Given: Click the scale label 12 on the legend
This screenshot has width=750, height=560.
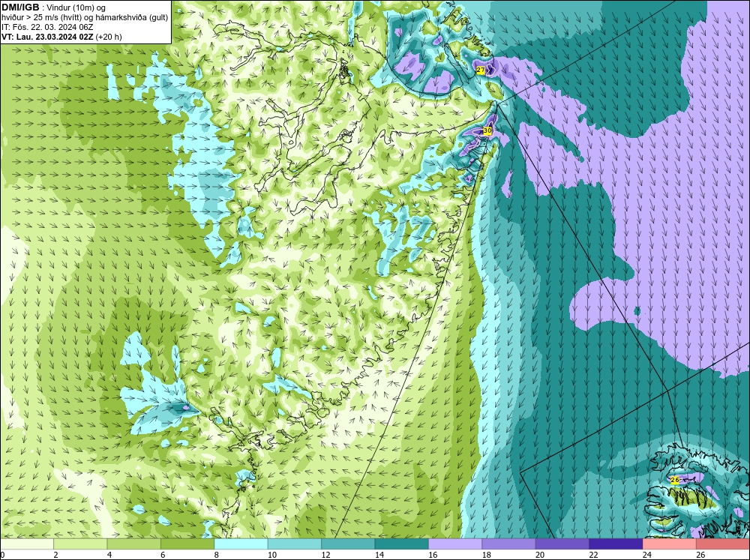Looking at the screenshot, I should [325, 555].
